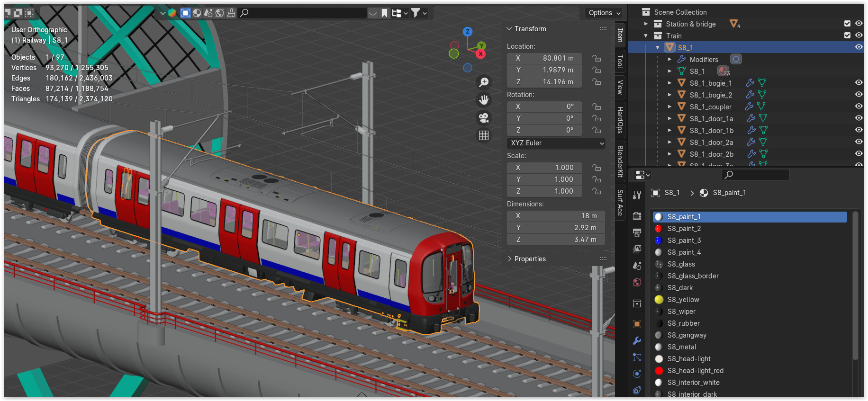This screenshot has height=401, width=868.
Task: Select the S8_yellow material slot
Action: [750, 300]
